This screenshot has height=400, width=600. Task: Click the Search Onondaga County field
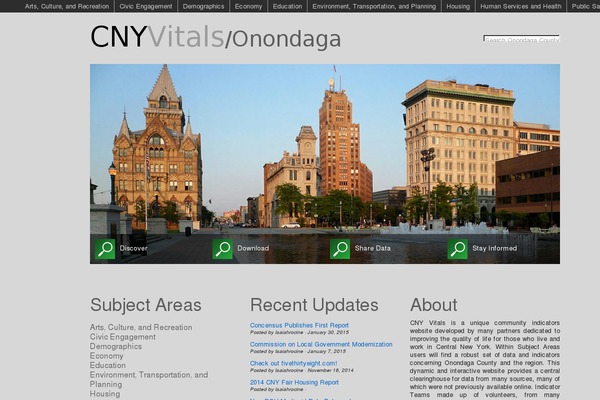521,39
